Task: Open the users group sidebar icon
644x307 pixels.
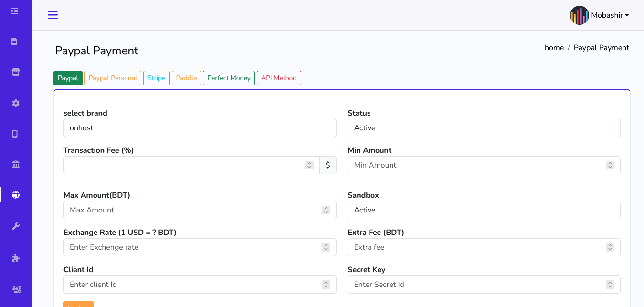Action: click(x=16, y=289)
